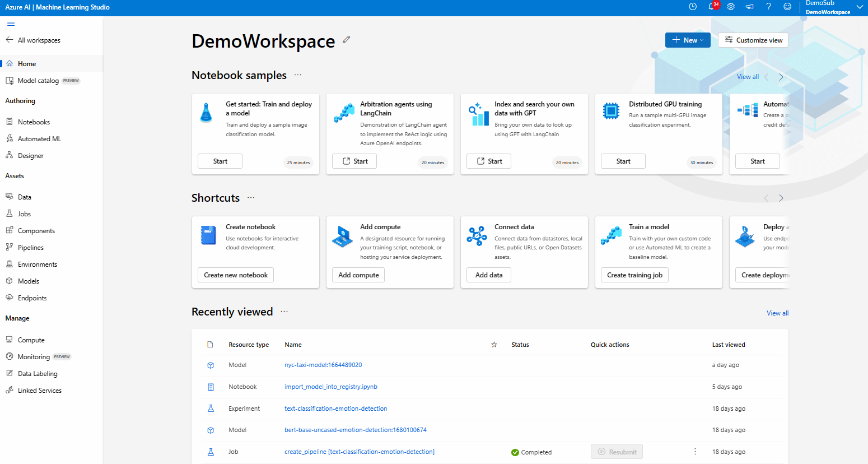The width and height of the screenshot is (868, 464).
Task: Collapse the left navigation with hamburger icon
Action: 10,24
